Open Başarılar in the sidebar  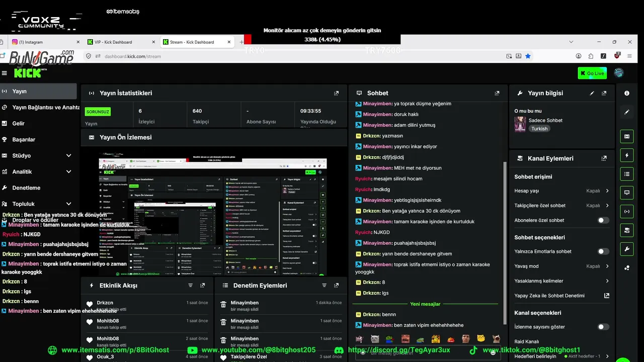coord(38,139)
